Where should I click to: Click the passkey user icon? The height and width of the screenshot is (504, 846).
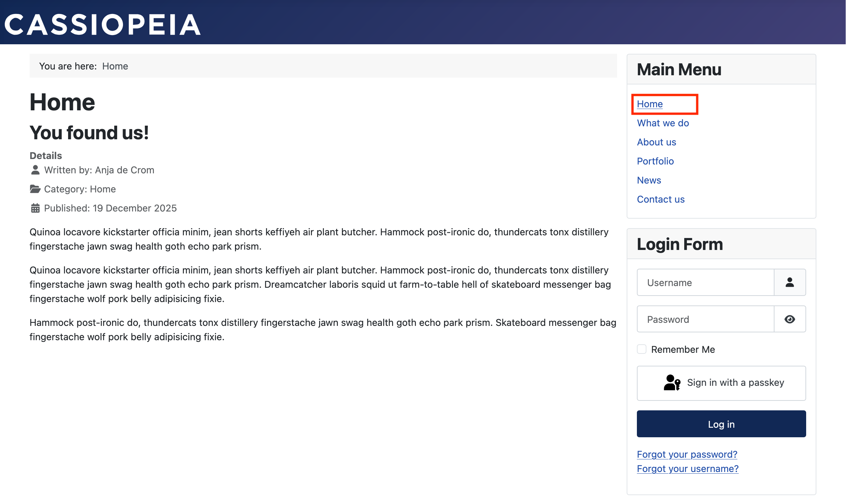click(x=672, y=383)
